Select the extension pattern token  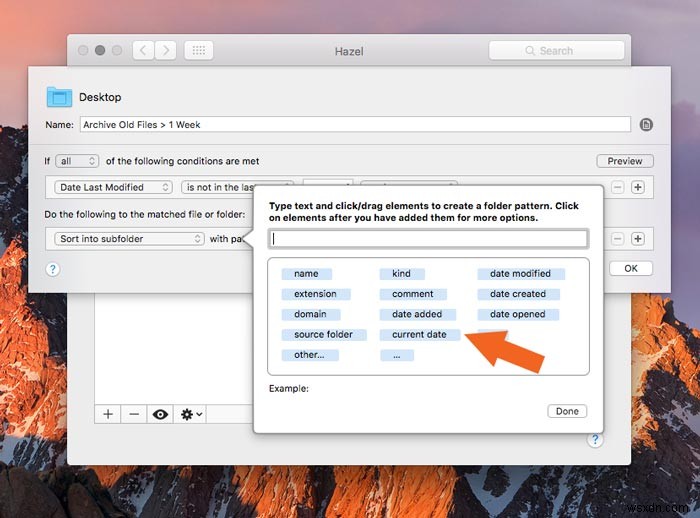tap(316, 294)
